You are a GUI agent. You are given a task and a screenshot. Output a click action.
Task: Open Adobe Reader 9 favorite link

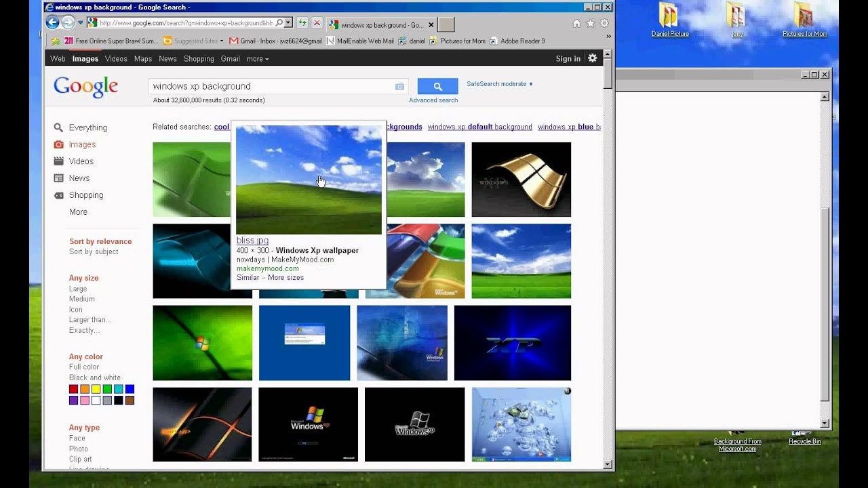[517, 41]
